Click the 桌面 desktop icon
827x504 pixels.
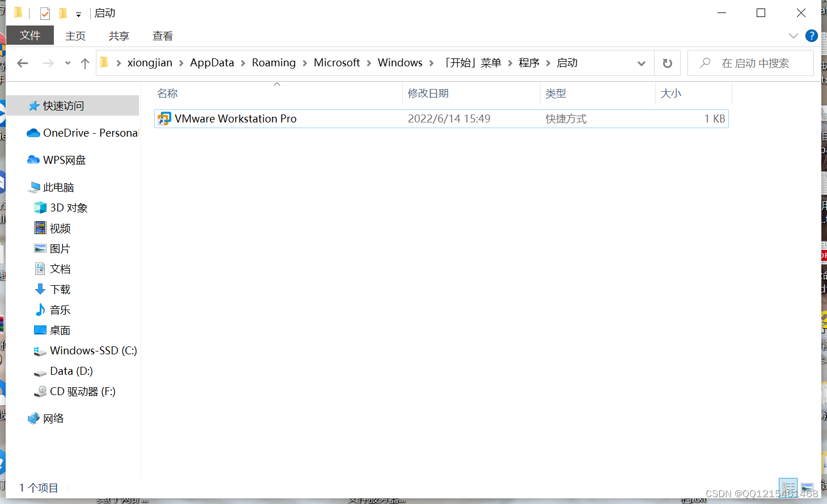(x=40, y=330)
